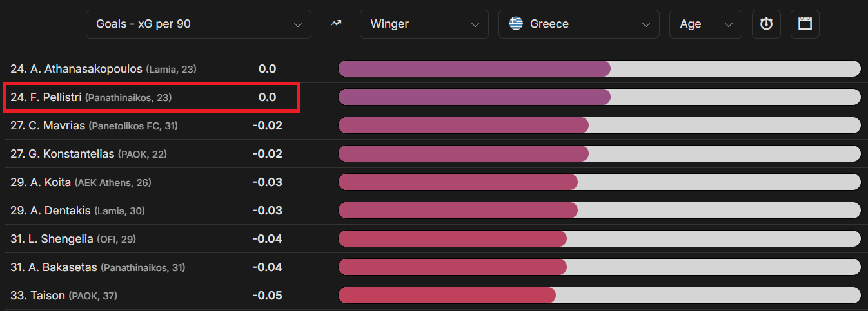The height and width of the screenshot is (311, 868).
Task: Select L. Shengelia from OFI
Action: click(73, 239)
